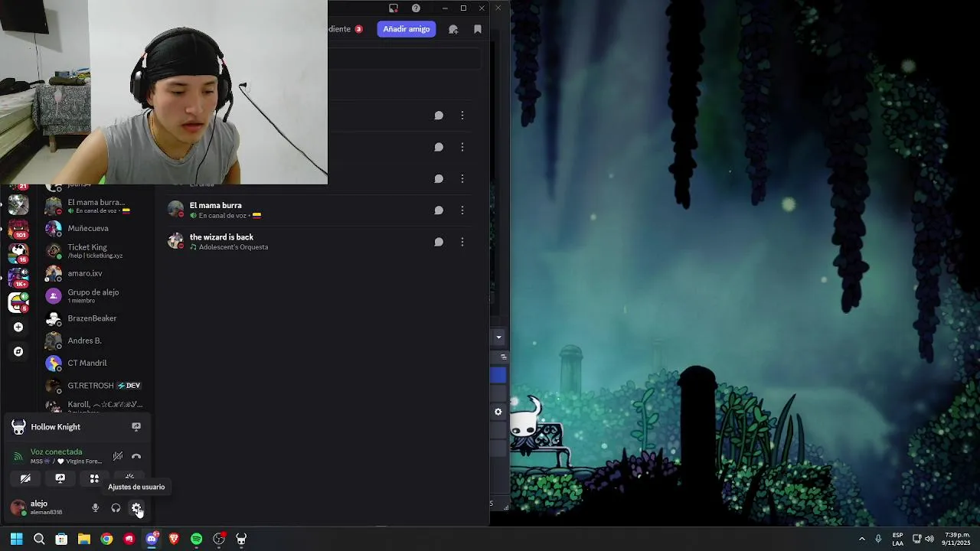Image resolution: width=980 pixels, height=551 pixels.
Task: Open settings gear in window behind Discord
Action: (x=498, y=412)
